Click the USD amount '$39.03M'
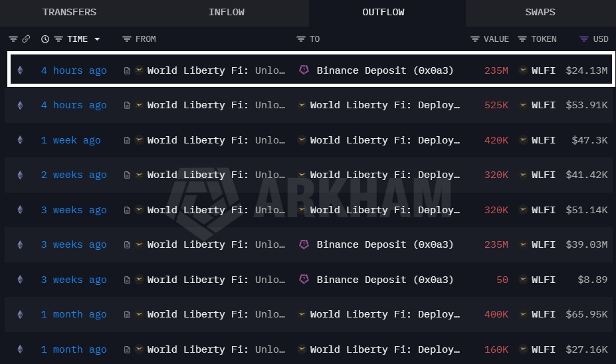This screenshot has height=364, width=616. click(587, 244)
